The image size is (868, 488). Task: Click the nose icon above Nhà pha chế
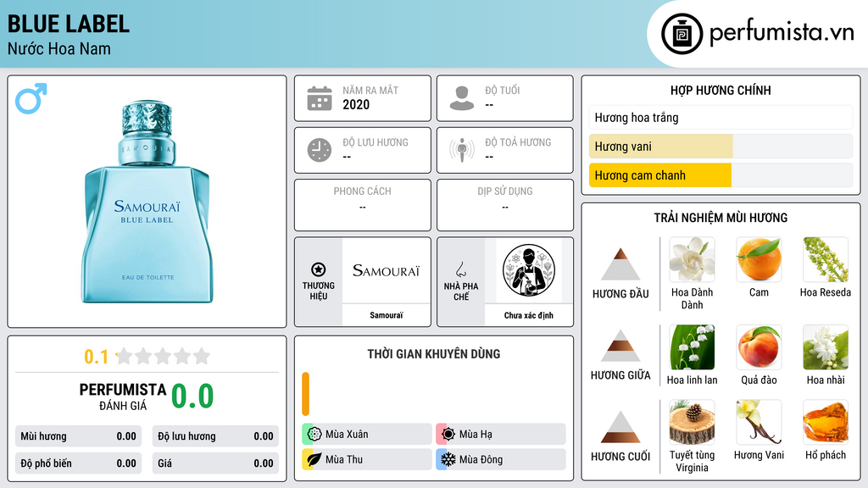(x=460, y=269)
